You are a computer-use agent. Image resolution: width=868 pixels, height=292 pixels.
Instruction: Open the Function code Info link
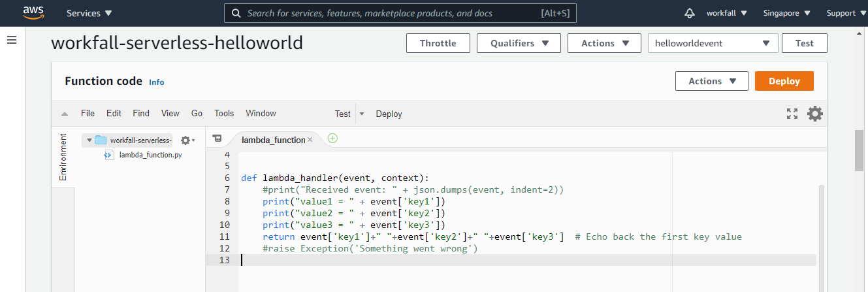click(157, 82)
